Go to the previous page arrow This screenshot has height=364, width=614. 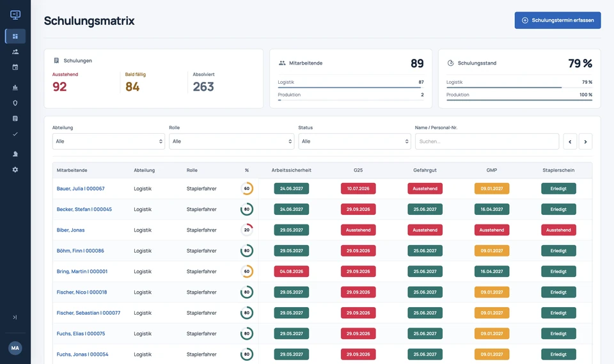pyautogui.click(x=570, y=141)
